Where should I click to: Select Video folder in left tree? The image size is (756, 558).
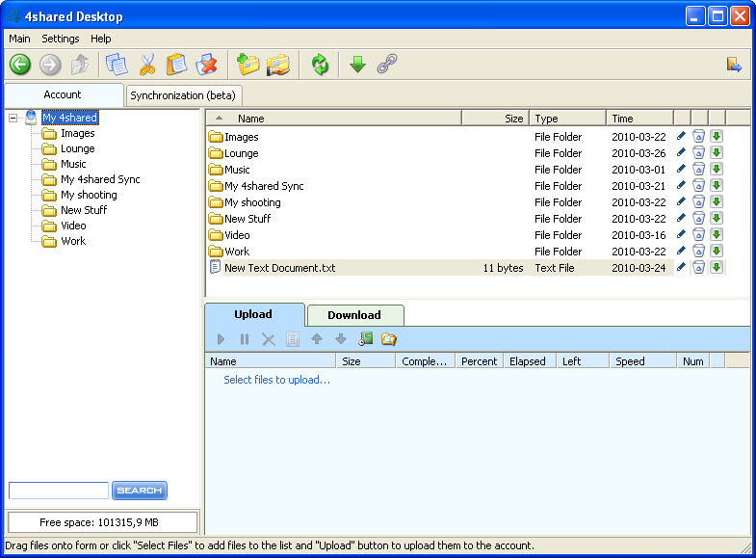point(73,226)
